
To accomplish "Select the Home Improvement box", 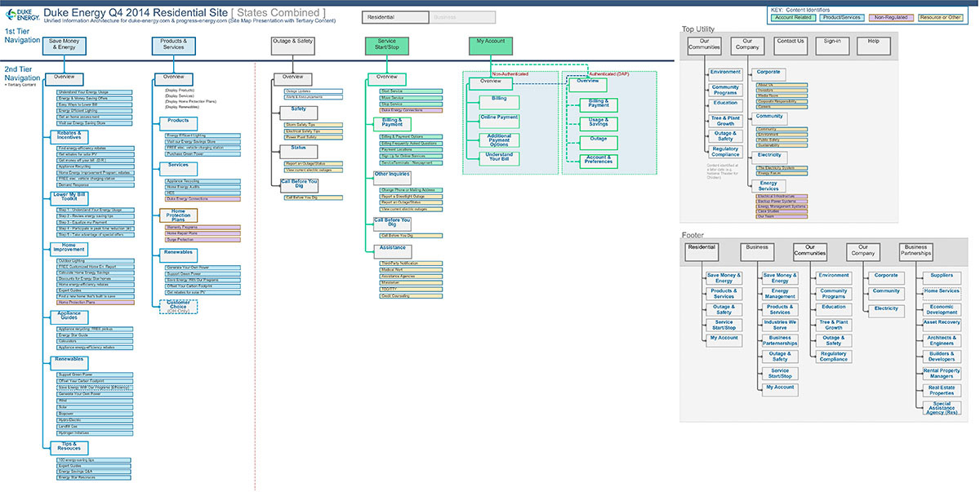I will coord(69,248).
